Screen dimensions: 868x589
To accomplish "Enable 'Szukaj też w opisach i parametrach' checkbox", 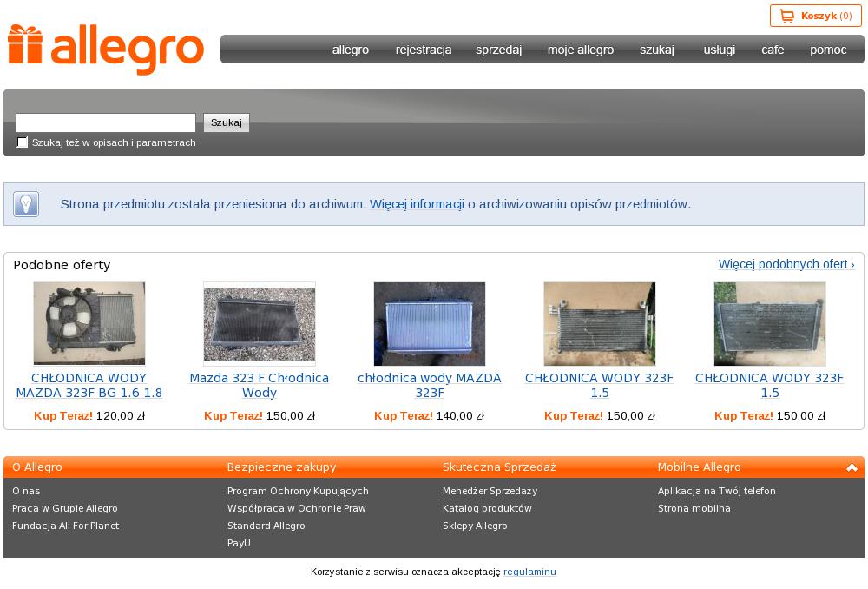I will 23,142.
